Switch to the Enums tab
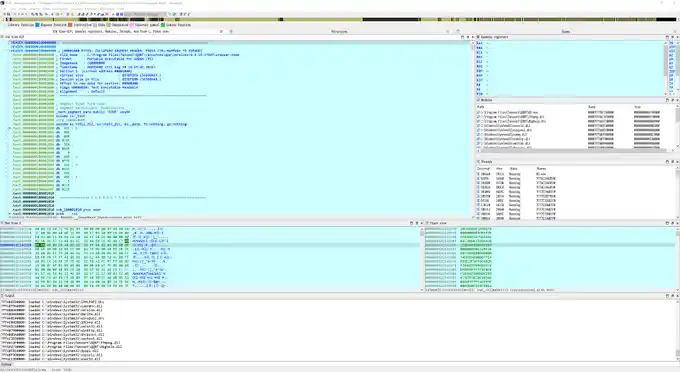Image resolution: width=680 pixels, height=372 pixels. [x=566, y=31]
